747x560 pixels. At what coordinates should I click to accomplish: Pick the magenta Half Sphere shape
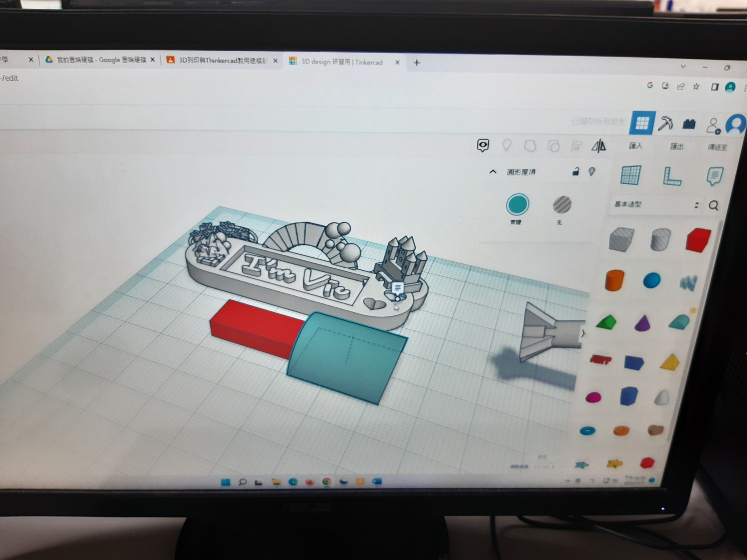(x=593, y=397)
